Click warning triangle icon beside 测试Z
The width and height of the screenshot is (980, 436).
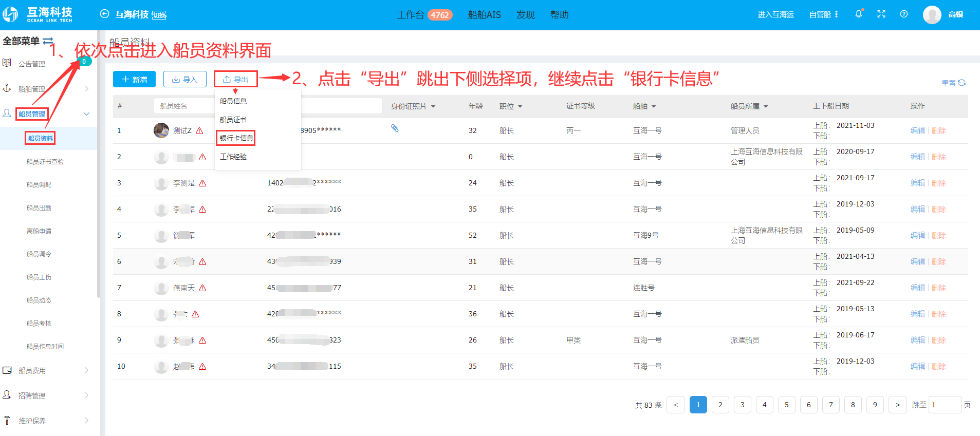[199, 131]
